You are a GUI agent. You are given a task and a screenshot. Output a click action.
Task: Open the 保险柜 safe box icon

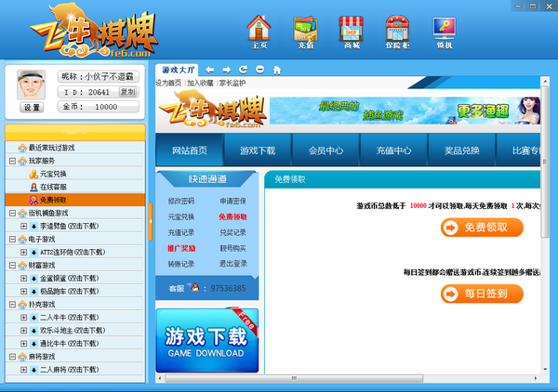[x=397, y=32]
